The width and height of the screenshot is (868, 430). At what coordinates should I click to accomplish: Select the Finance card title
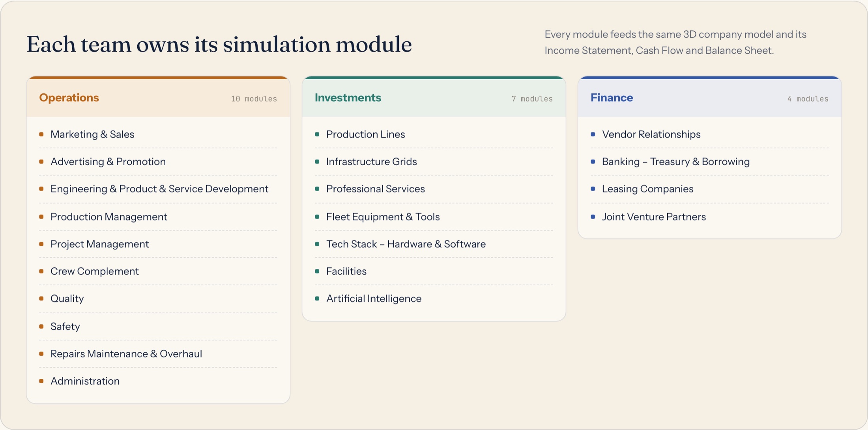click(612, 97)
